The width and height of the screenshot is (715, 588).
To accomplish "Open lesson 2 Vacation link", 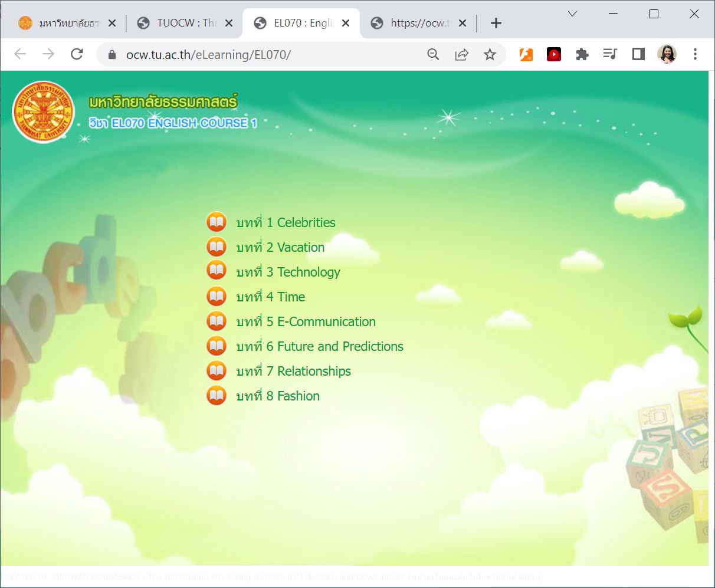I will pos(280,248).
